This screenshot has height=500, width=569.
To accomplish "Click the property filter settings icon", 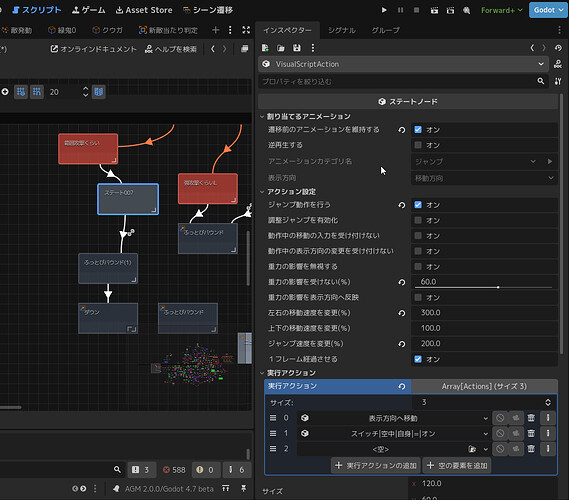I will pyautogui.click(x=558, y=81).
